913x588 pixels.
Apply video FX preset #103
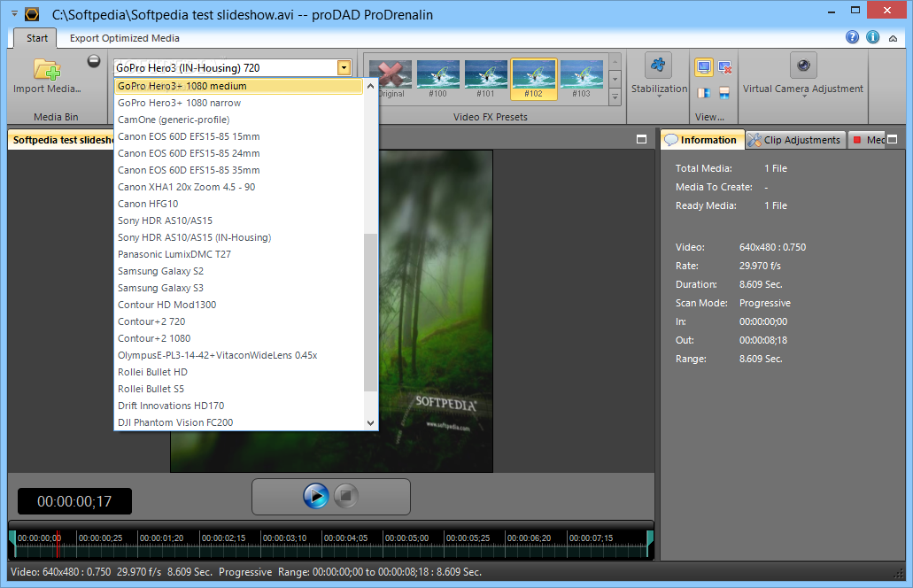(x=581, y=79)
